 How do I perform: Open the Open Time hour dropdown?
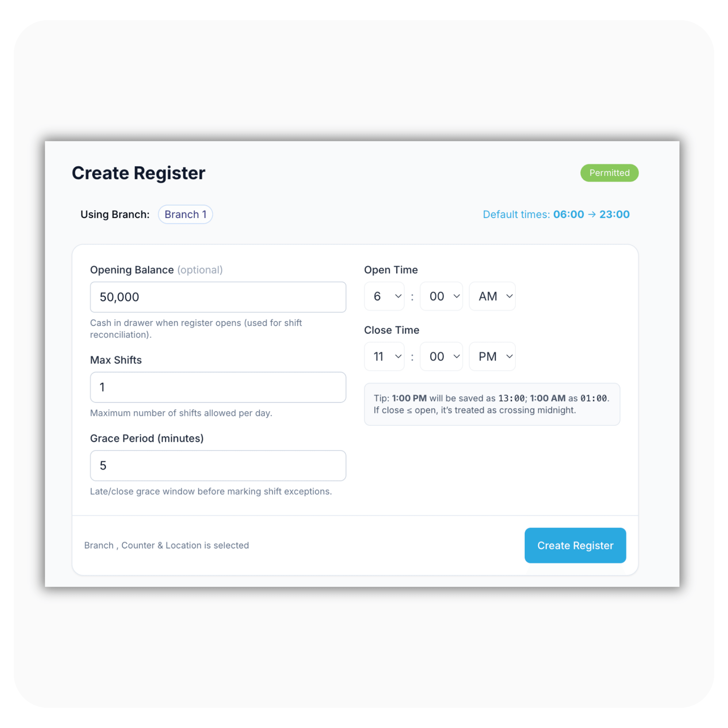[384, 296]
